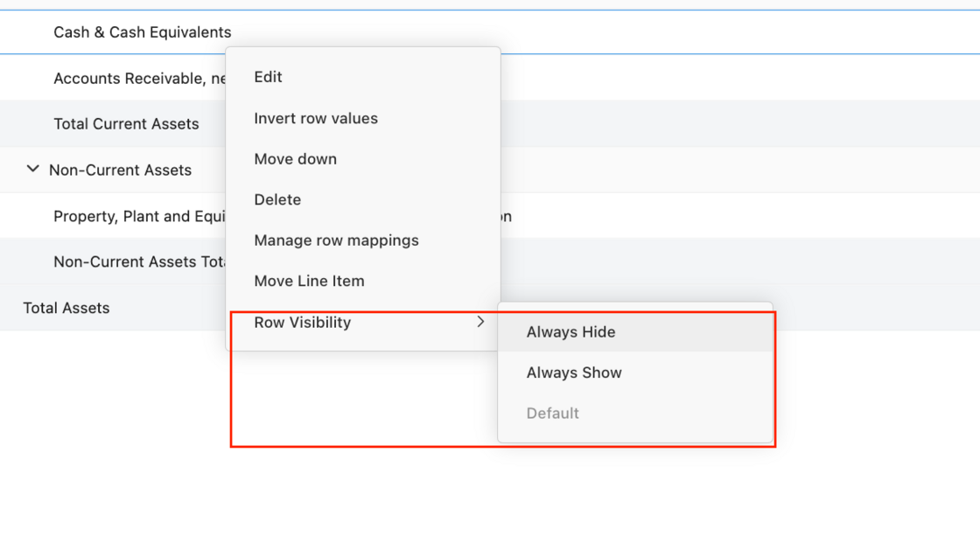This screenshot has height=550, width=980.
Task: Click the Property, Plant and Equipment row
Action: coord(140,216)
